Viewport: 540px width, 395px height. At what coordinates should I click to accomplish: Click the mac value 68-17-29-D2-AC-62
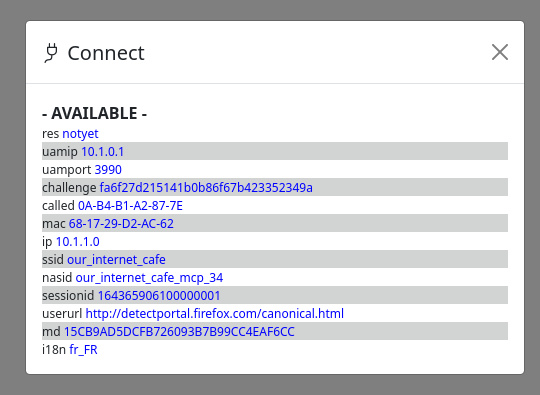tap(121, 224)
